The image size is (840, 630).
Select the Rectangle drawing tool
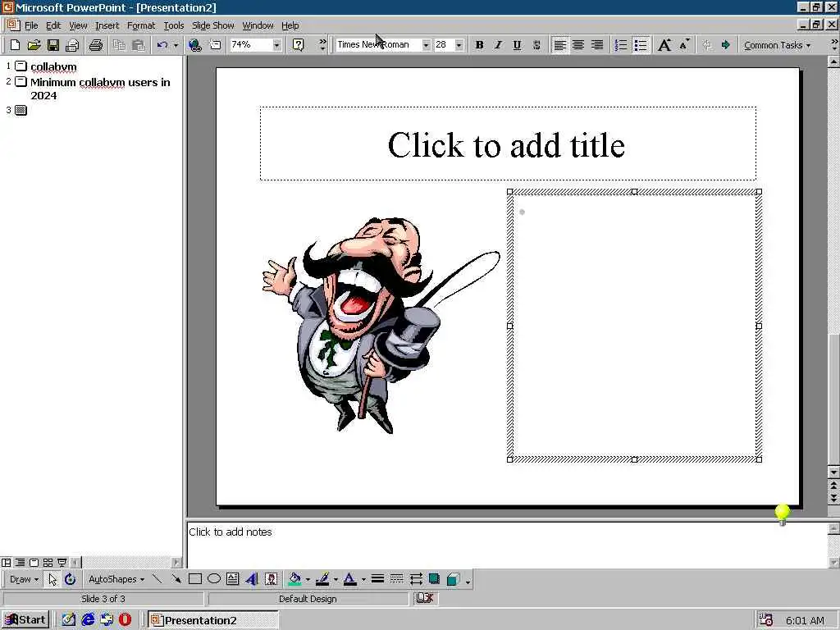coord(195,579)
